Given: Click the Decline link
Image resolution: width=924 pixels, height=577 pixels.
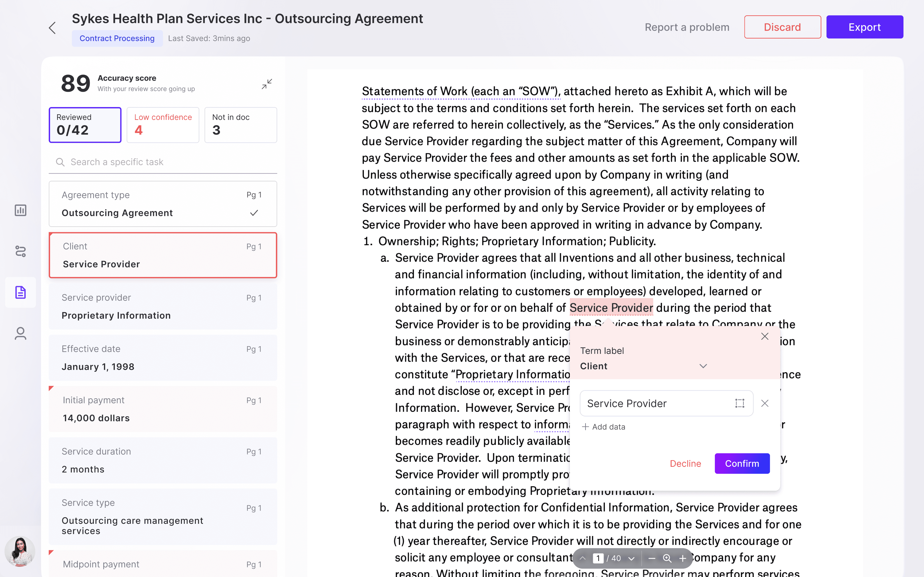Looking at the screenshot, I should pos(685,464).
